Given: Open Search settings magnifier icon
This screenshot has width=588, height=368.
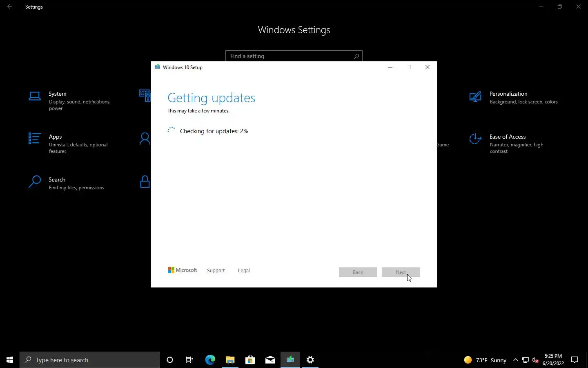Looking at the screenshot, I should point(35,182).
